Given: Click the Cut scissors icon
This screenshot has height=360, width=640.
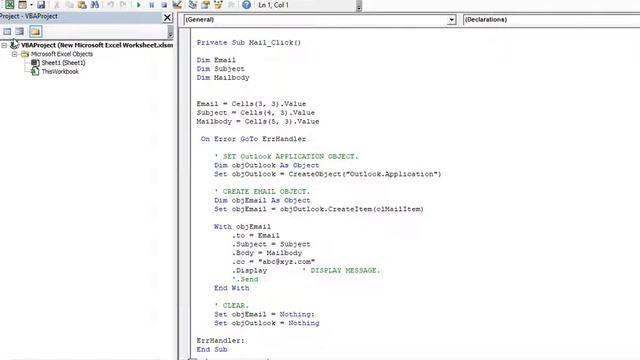Looking at the screenshot, I should [x=57, y=5].
